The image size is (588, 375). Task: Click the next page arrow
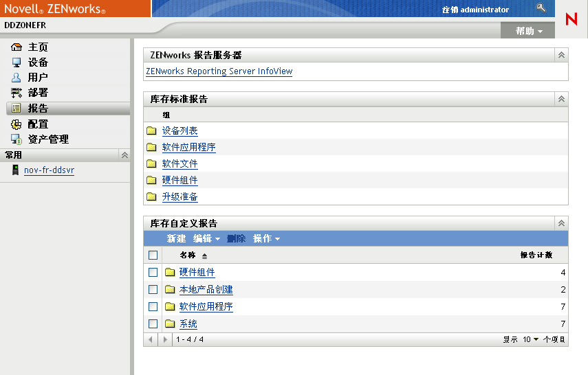pyautogui.click(x=165, y=340)
